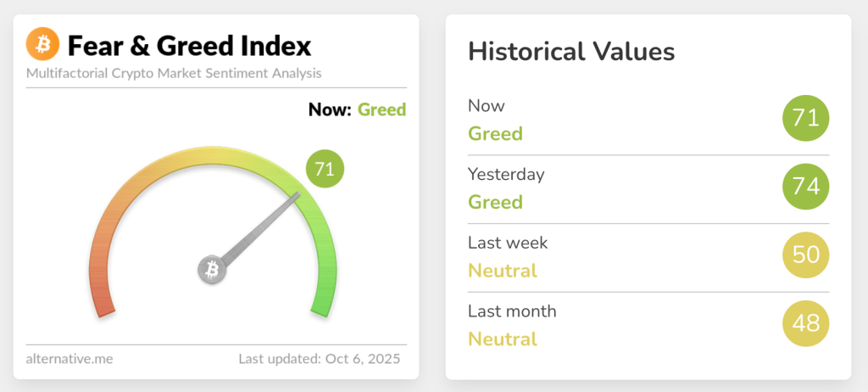Click the red fear end of gauge
868x392 pixels.
click(x=101, y=303)
